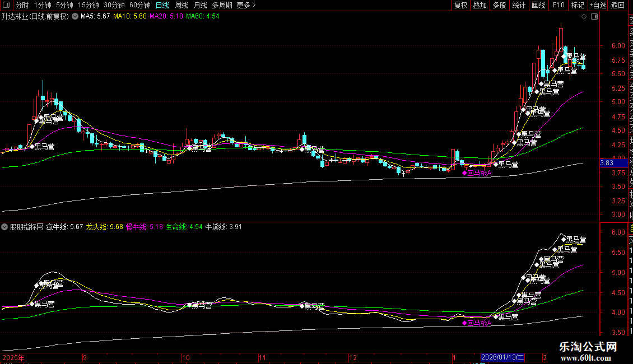Viewport: 633px width, 364px height.
Task: Click the 3.83 price label on axis
Action: 607,163
